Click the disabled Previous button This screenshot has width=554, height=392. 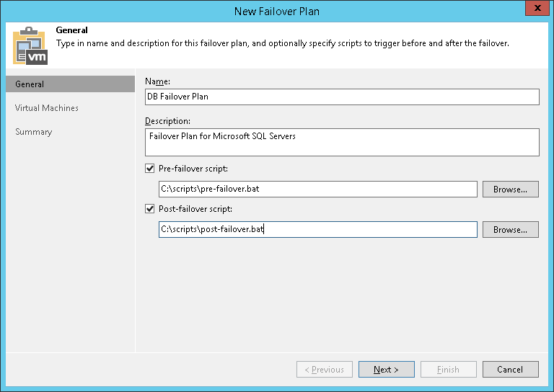(x=324, y=370)
